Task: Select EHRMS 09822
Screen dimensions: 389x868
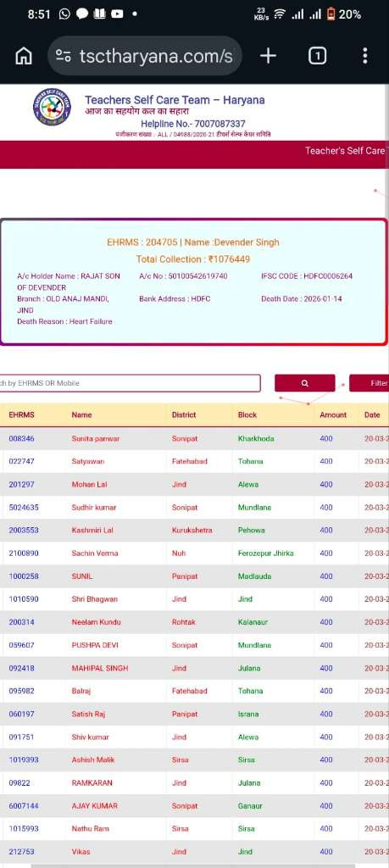Action: [19, 783]
